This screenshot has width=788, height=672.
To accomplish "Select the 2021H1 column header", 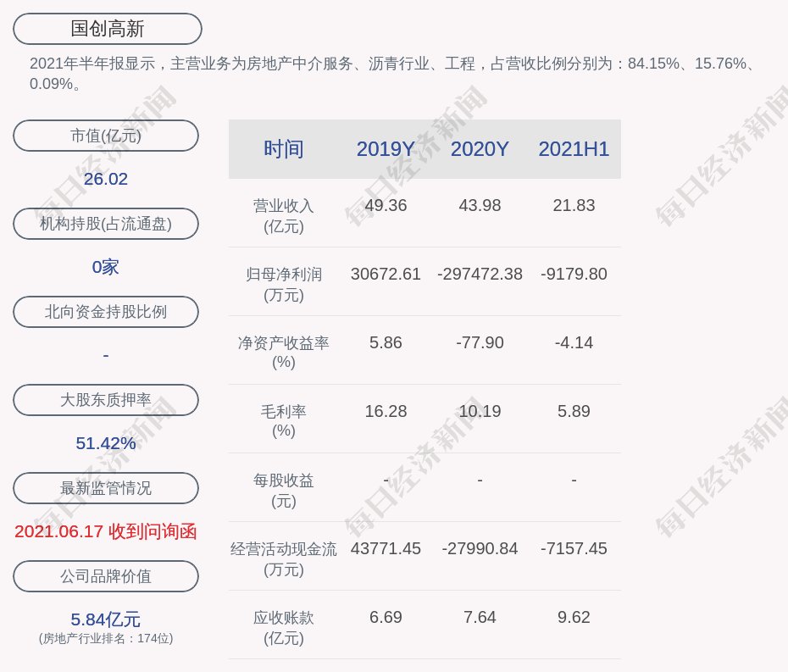I will [574, 149].
